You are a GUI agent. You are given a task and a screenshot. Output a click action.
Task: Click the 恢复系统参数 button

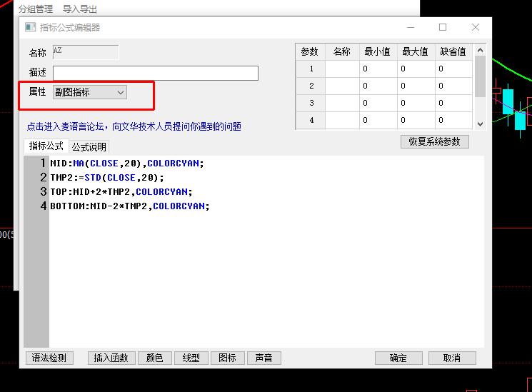(435, 141)
